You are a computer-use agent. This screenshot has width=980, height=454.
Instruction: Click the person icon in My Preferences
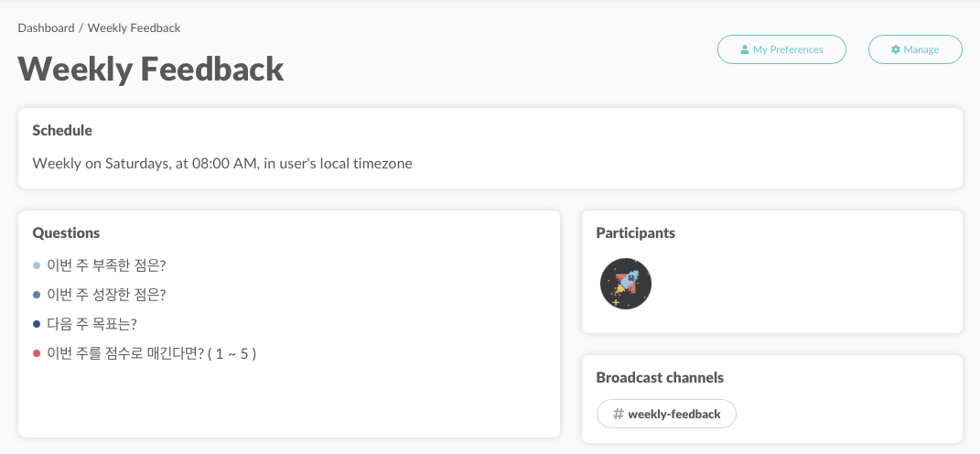[744, 49]
